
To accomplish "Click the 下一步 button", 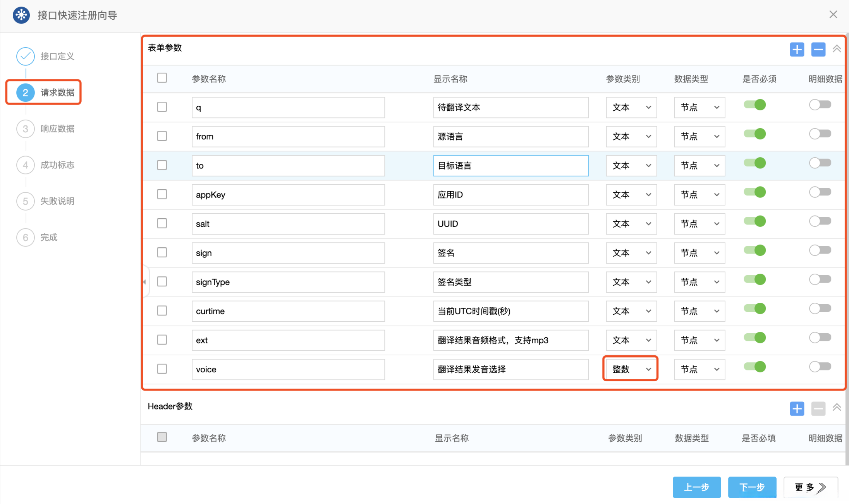I will tap(752, 487).
